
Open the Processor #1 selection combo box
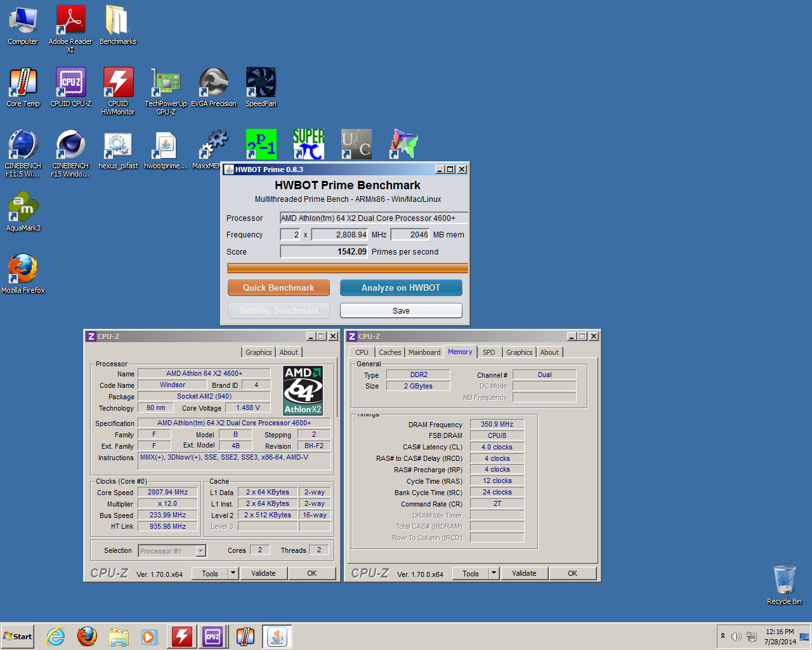[172, 551]
